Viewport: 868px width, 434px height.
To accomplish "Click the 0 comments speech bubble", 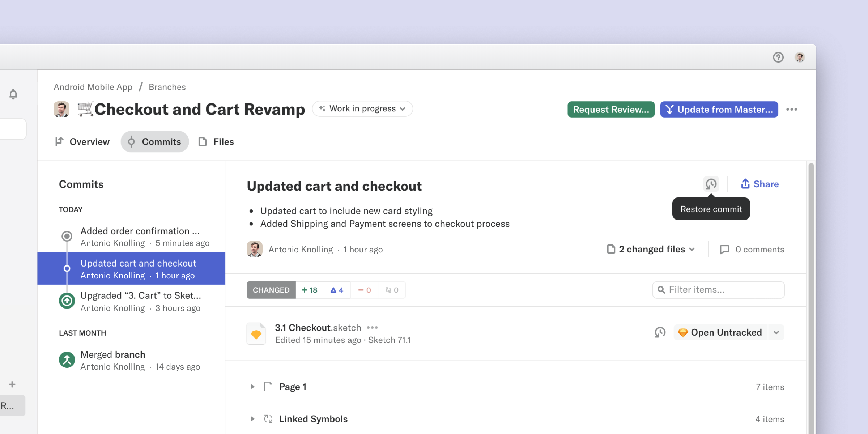I will coord(752,250).
